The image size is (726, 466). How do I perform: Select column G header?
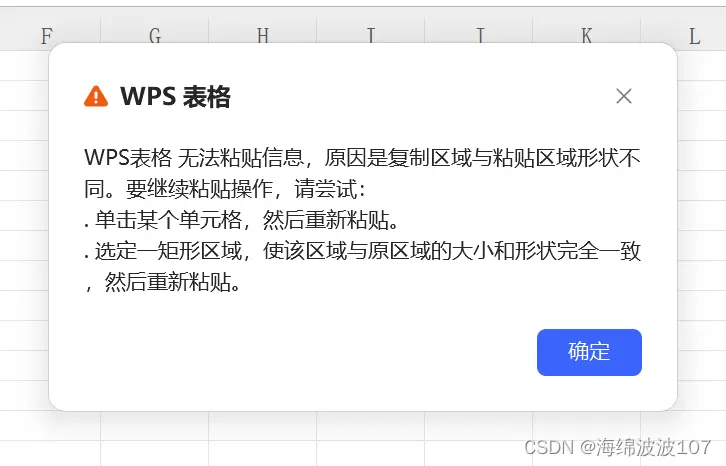click(155, 32)
